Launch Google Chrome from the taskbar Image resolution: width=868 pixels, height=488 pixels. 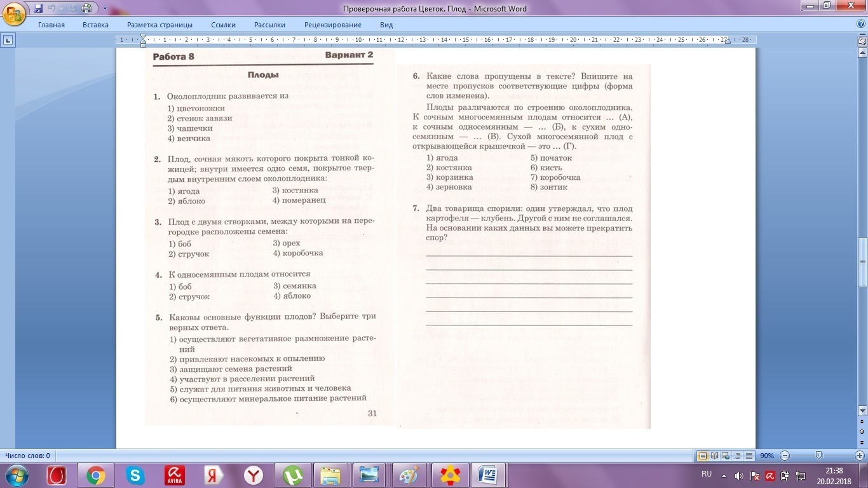(x=96, y=475)
